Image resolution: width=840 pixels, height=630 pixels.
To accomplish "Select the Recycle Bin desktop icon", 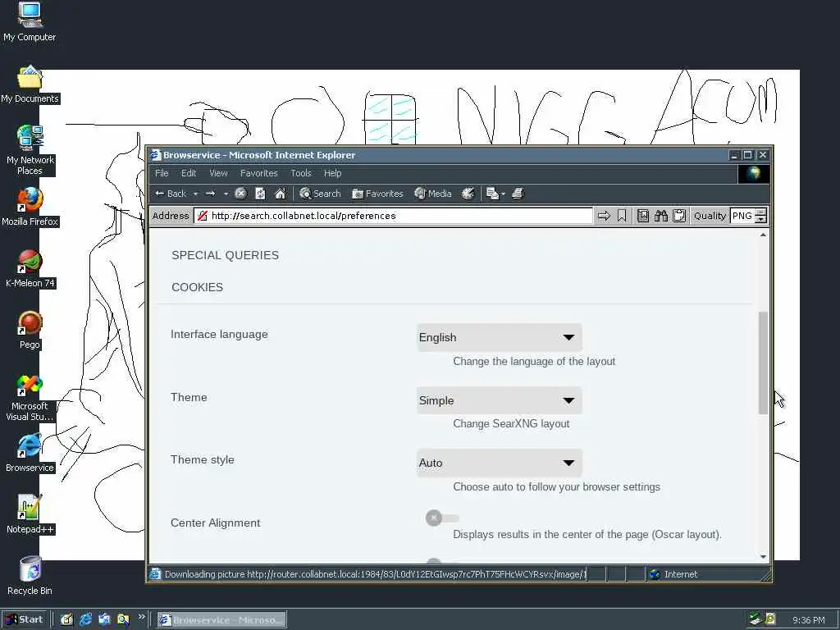I will point(30,576).
